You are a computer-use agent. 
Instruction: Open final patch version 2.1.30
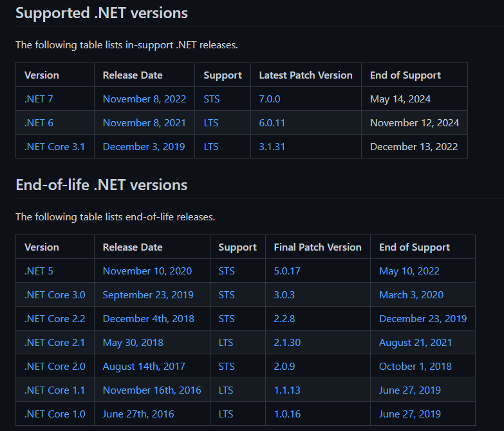pyautogui.click(x=287, y=343)
